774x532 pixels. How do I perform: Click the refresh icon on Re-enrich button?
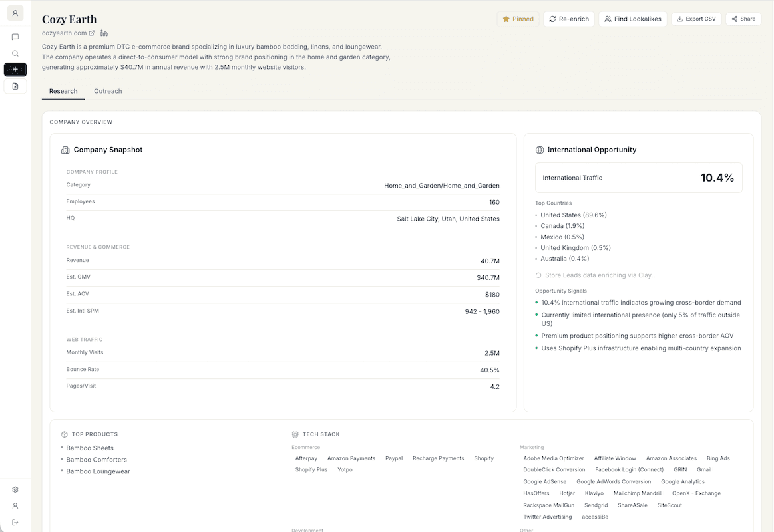(553, 19)
